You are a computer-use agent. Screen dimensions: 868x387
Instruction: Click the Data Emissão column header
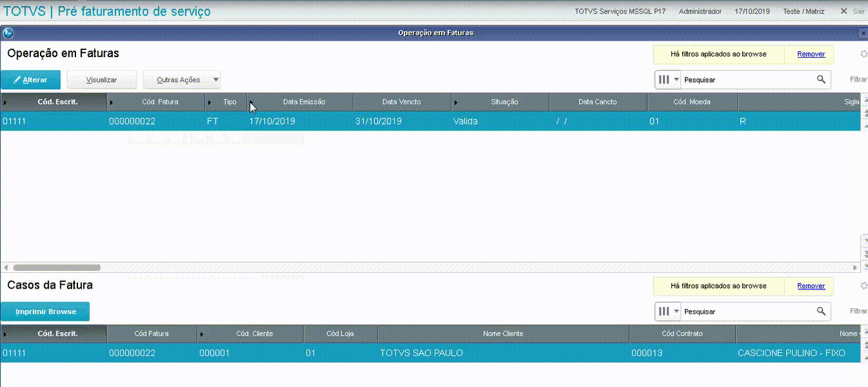(300, 102)
